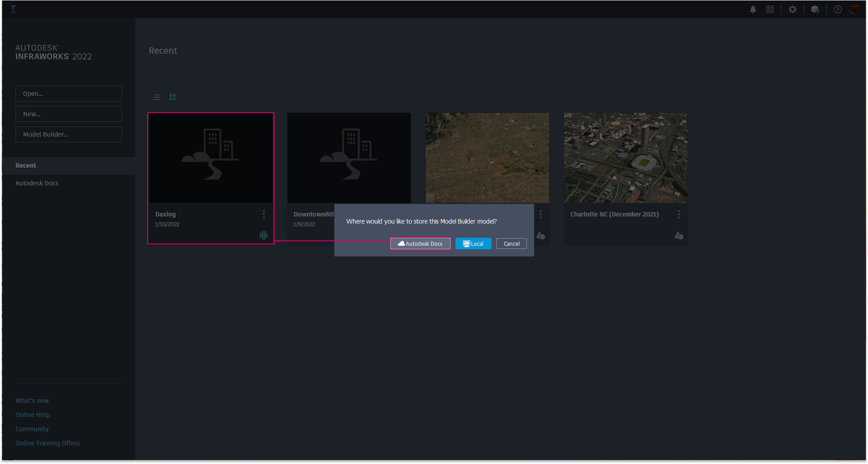Launch Model Builder...
The height and width of the screenshot is (464, 868).
coord(69,134)
